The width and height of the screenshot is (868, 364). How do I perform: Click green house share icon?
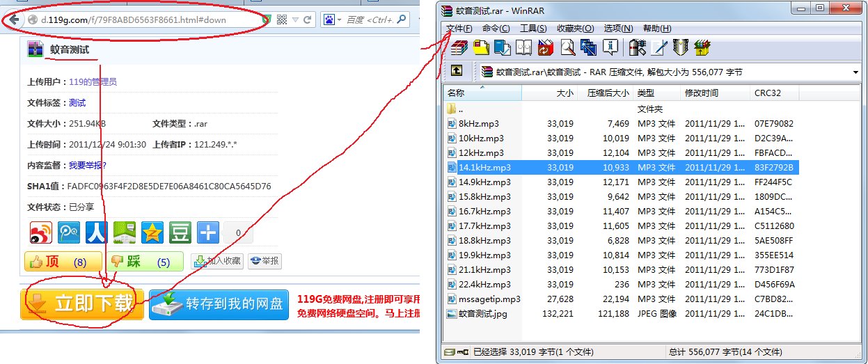[x=124, y=232]
